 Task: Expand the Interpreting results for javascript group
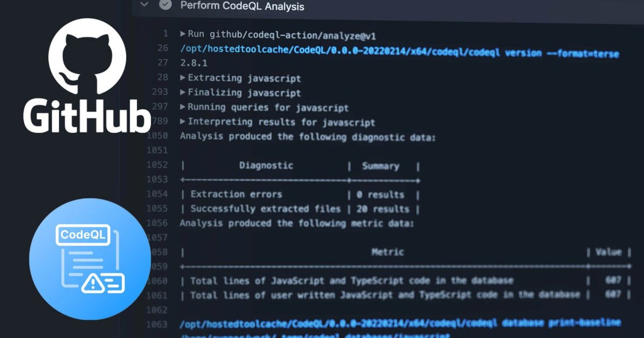point(183,122)
